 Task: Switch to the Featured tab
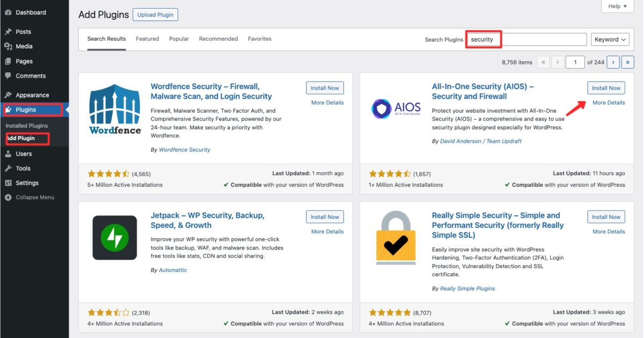(148, 39)
